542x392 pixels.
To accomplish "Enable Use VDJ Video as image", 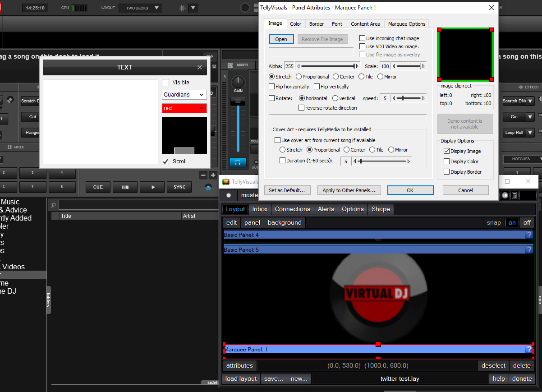I will point(362,46).
